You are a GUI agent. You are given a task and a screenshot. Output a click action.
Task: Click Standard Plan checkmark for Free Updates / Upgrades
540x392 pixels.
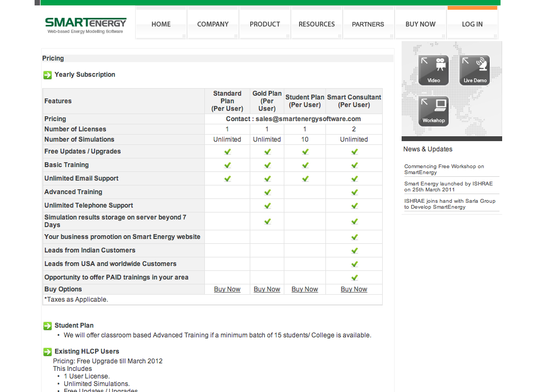(227, 151)
